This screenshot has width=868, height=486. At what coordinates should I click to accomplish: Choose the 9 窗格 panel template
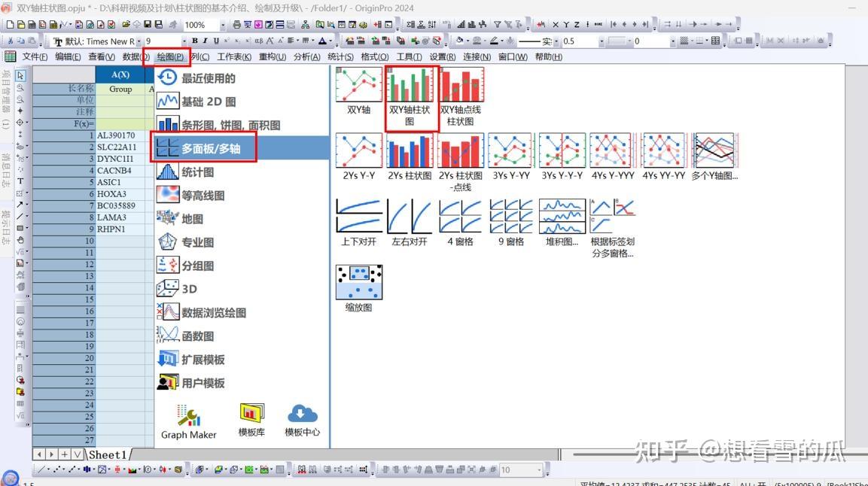coord(511,216)
